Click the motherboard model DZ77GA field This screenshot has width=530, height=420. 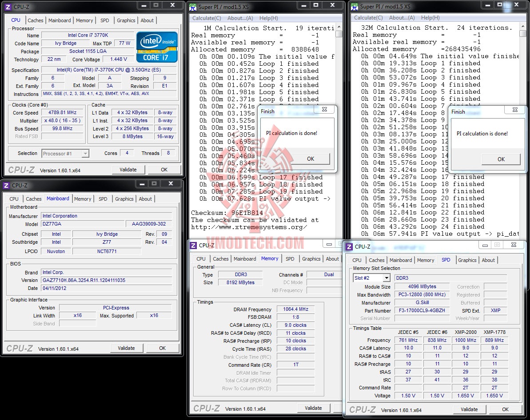pos(83,224)
